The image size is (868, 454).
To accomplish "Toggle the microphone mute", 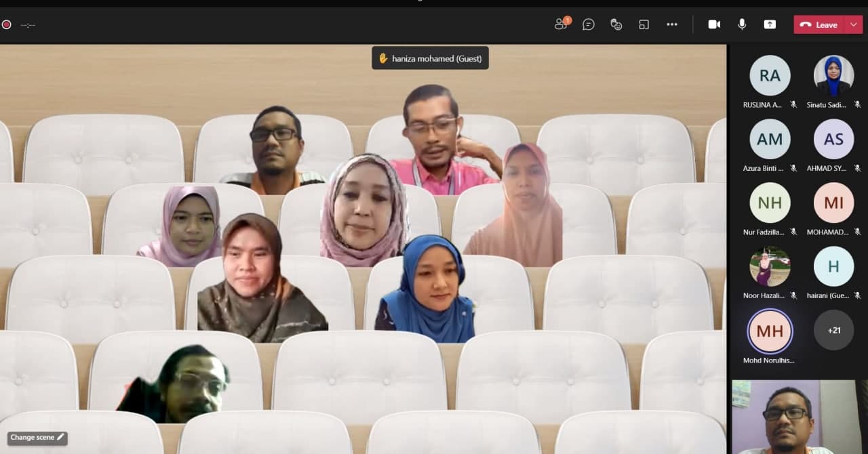I will (x=742, y=24).
